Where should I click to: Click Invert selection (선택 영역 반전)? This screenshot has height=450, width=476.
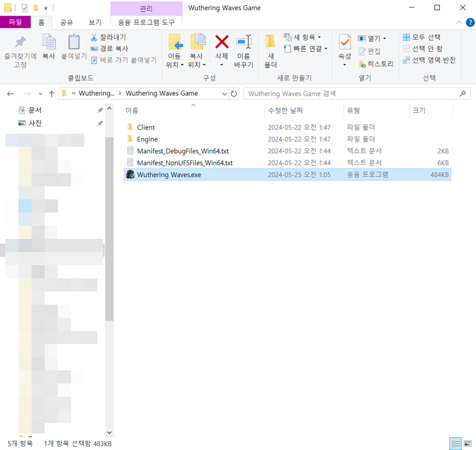429,60
